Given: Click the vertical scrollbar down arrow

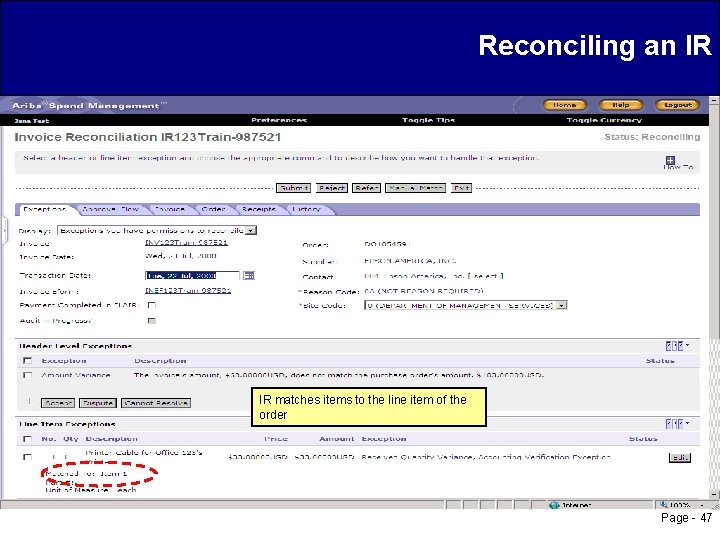Looking at the screenshot, I should point(714,494).
